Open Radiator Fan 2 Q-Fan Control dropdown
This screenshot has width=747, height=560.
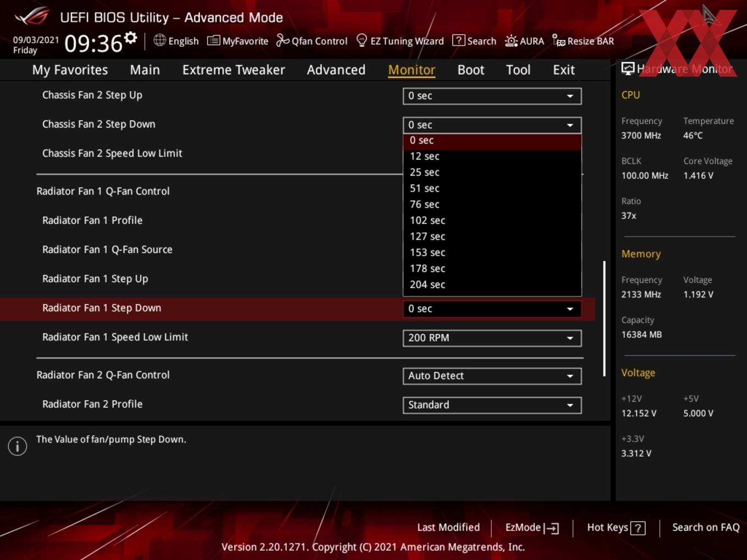[x=492, y=376]
